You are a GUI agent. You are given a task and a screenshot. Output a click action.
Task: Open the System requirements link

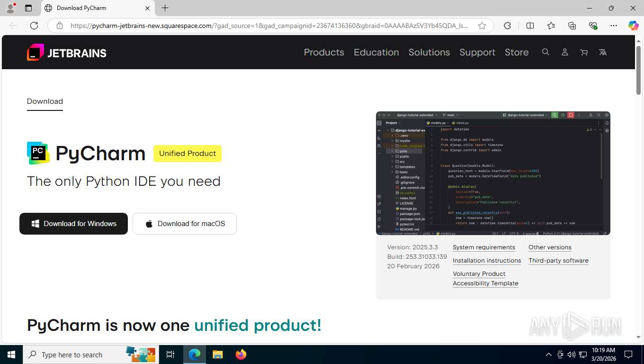(484, 247)
